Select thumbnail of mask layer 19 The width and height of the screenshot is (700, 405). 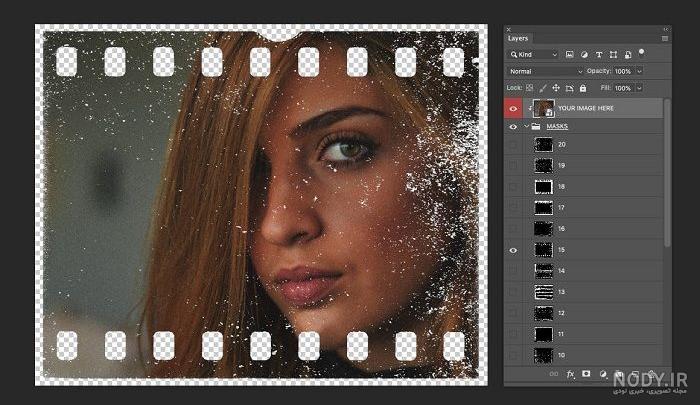[x=543, y=166]
